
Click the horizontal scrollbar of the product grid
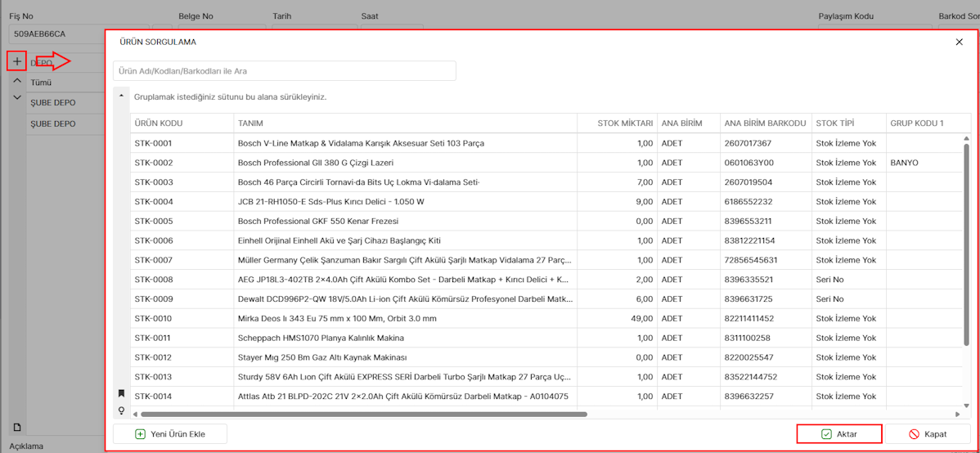[360, 415]
